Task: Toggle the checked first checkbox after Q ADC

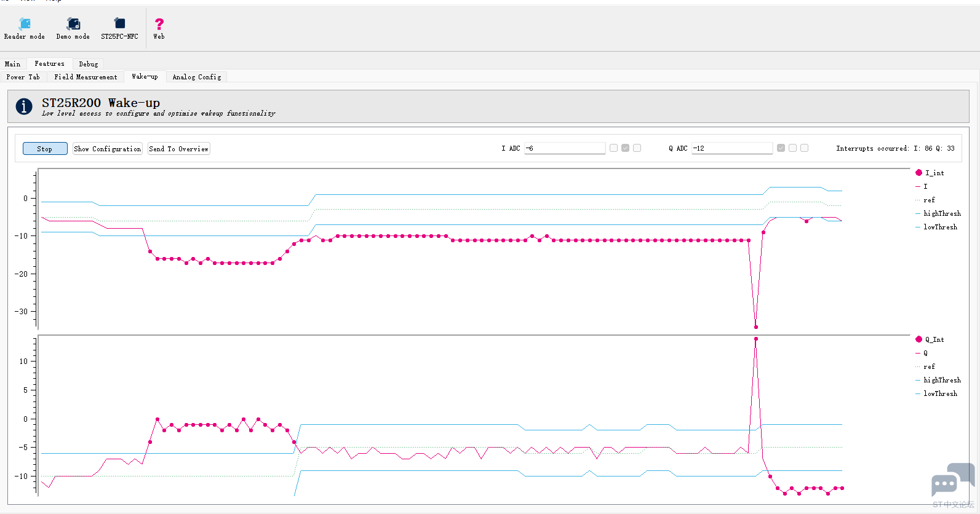Action: point(781,148)
